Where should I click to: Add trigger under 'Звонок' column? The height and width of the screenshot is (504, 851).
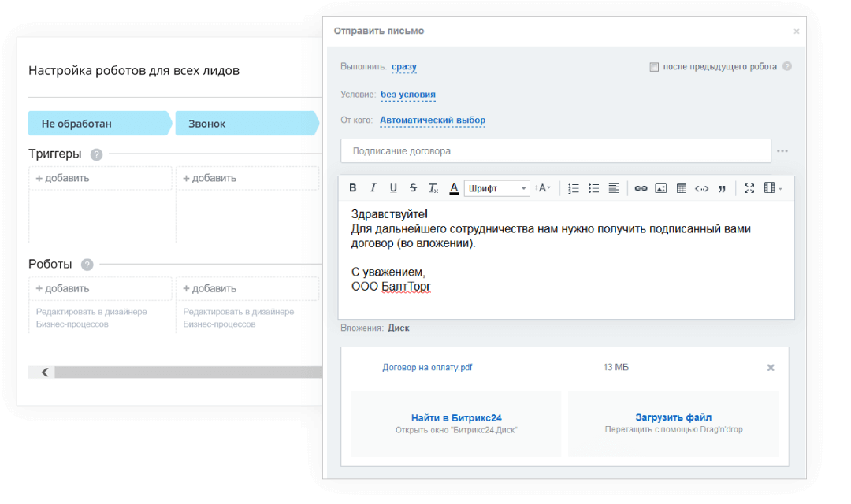coord(247,178)
